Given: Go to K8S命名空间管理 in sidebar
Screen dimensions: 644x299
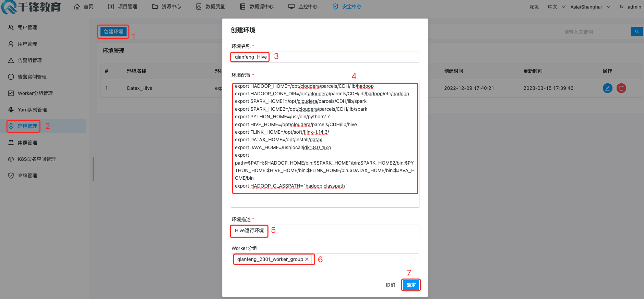Looking at the screenshot, I should pyautogui.click(x=37, y=159).
